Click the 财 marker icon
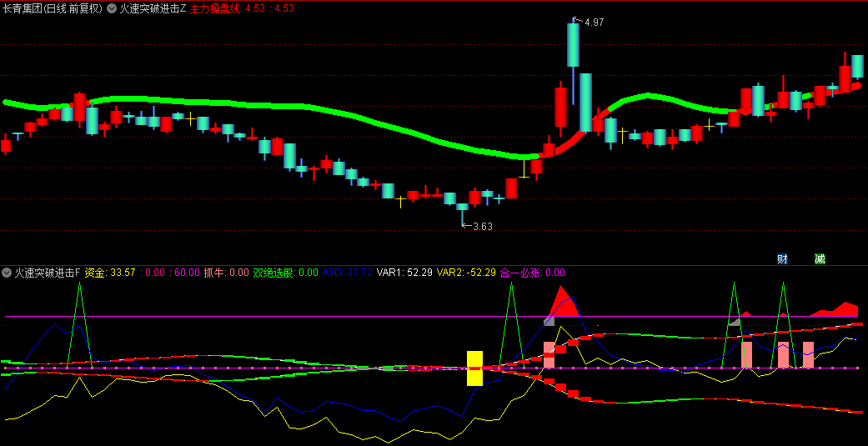 782,258
